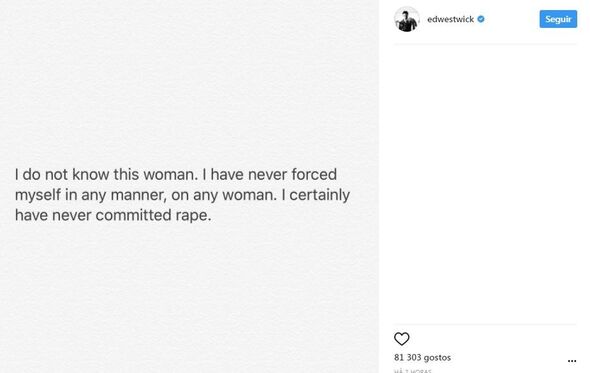View the 81 303 gostos likes list
This screenshot has width=590, height=373.
[422, 358]
